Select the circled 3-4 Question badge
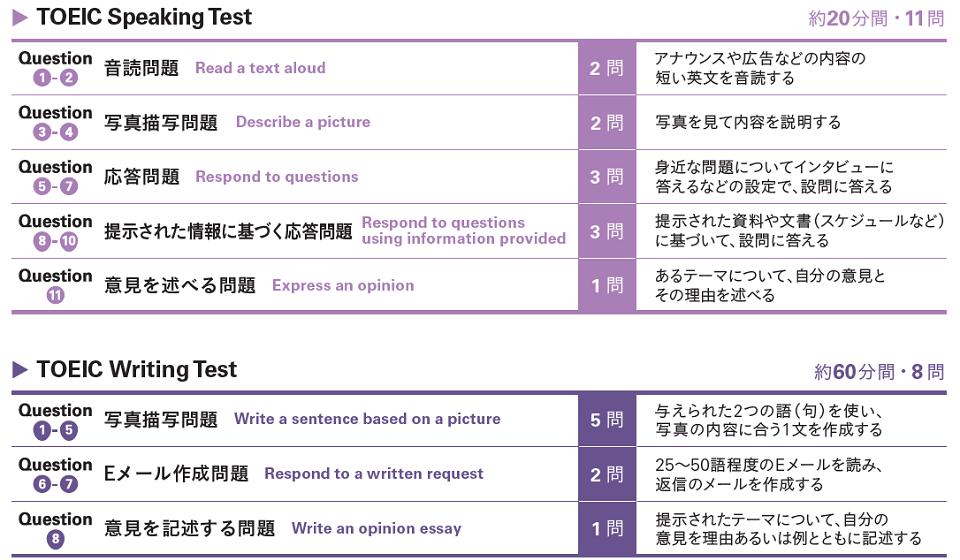960x560 pixels. [55, 132]
